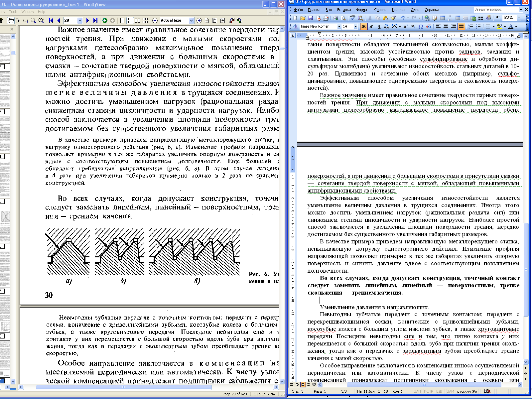Viewport: 532px width, 399px height.
Task: Undo last action in Word
Action: tap(402, 18)
